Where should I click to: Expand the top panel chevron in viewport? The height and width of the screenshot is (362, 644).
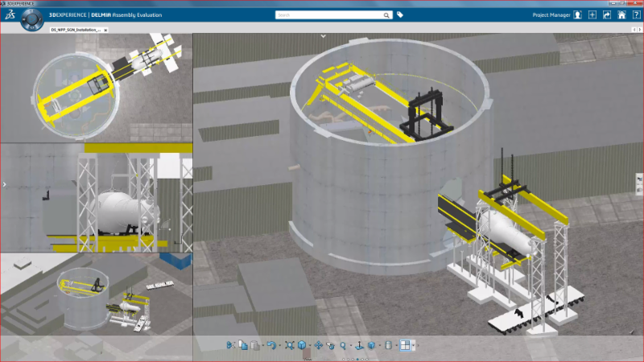(x=323, y=36)
